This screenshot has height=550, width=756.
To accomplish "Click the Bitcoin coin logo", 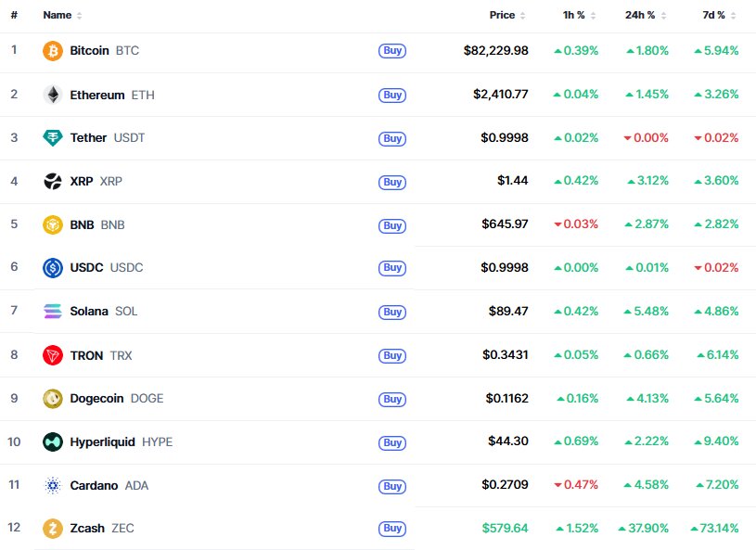I will click(53, 51).
